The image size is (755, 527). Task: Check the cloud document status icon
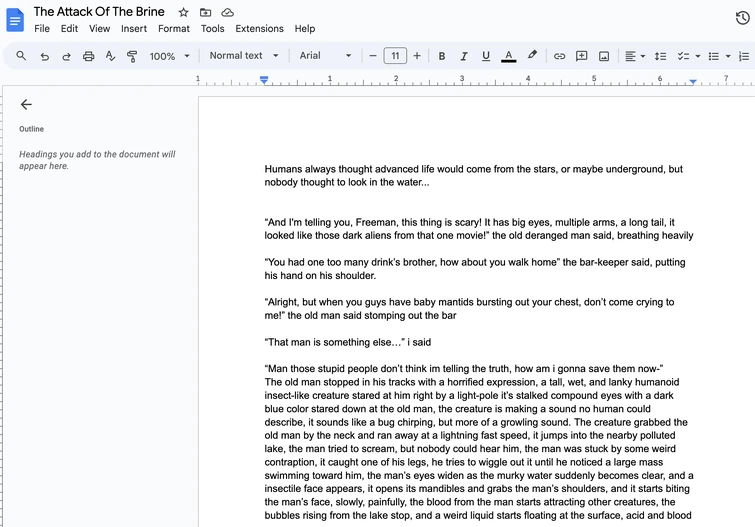227,13
